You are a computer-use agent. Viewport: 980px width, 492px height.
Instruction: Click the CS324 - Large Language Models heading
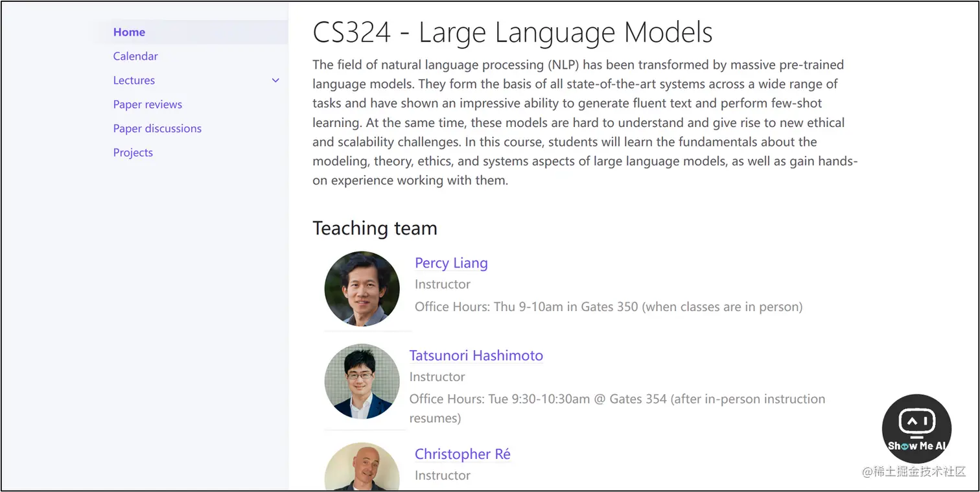(x=513, y=32)
